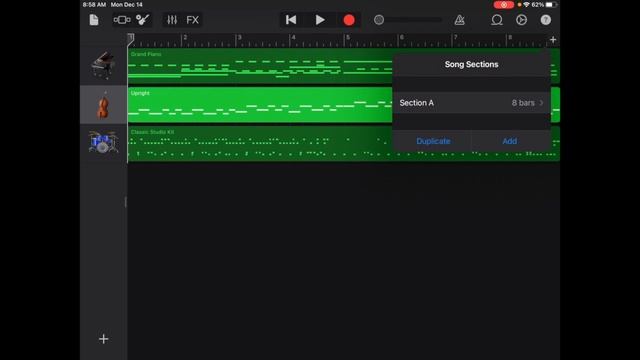
Task: Click the playhead at bar 1
Action: coord(130,39)
